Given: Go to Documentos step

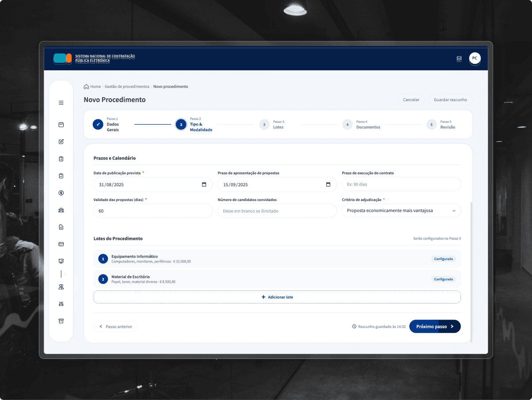Looking at the screenshot, I should click(x=368, y=127).
